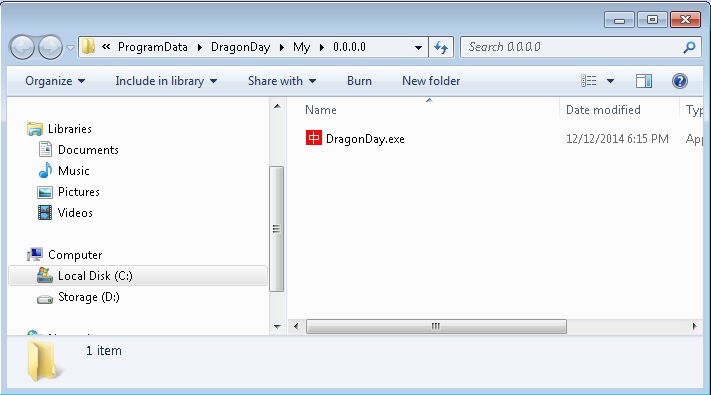Open Include in library menu

(x=166, y=81)
